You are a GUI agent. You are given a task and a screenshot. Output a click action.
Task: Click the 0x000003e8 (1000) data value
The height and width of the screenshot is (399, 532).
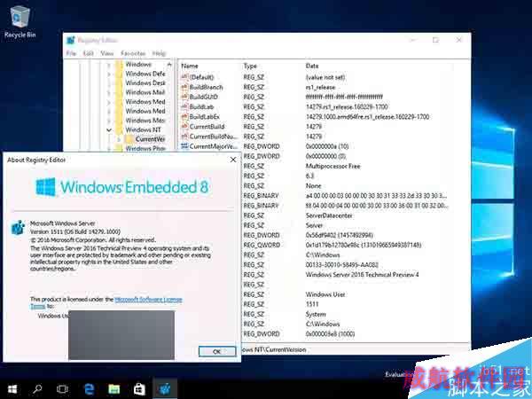point(330,334)
